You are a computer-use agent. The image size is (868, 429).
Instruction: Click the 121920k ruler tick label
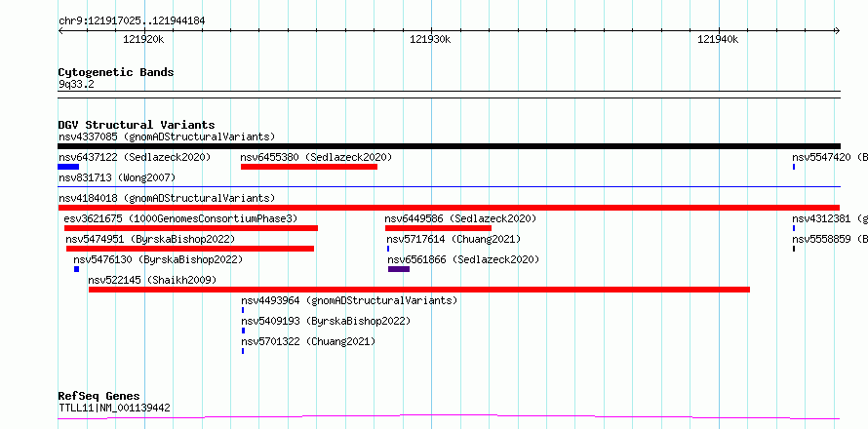(143, 39)
